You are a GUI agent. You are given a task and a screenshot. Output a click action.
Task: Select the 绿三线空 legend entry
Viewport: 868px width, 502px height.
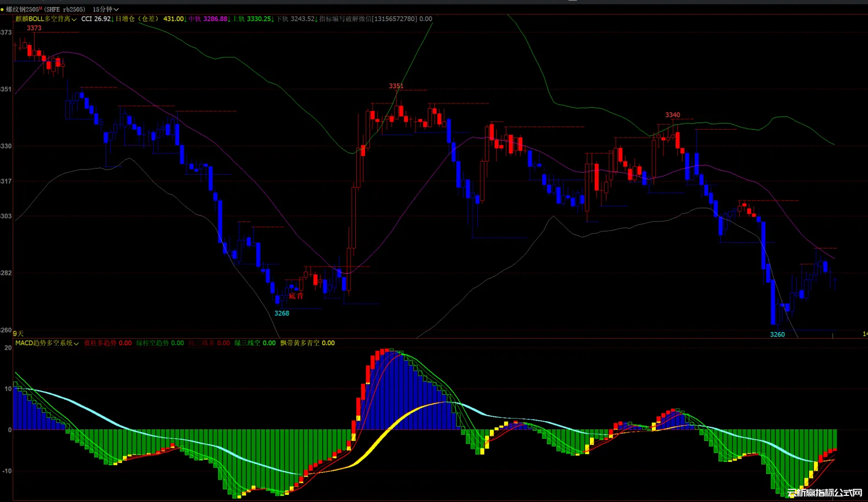point(255,343)
